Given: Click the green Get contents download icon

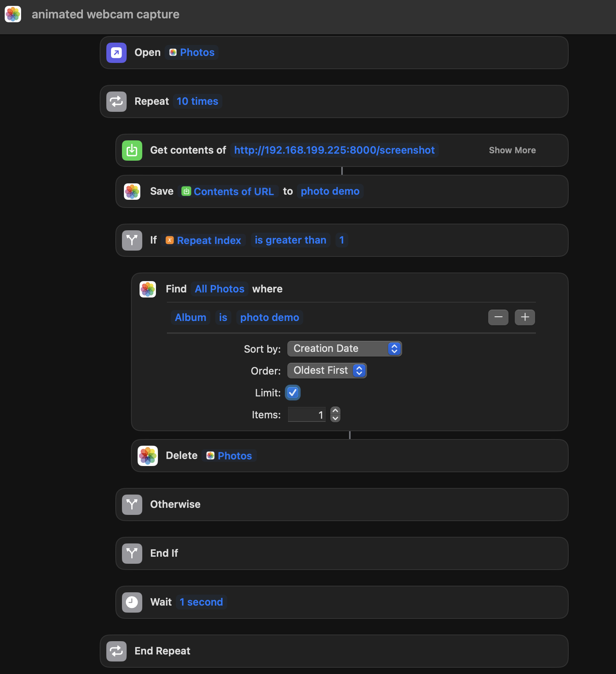Looking at the screenshot, I should 132,151.
